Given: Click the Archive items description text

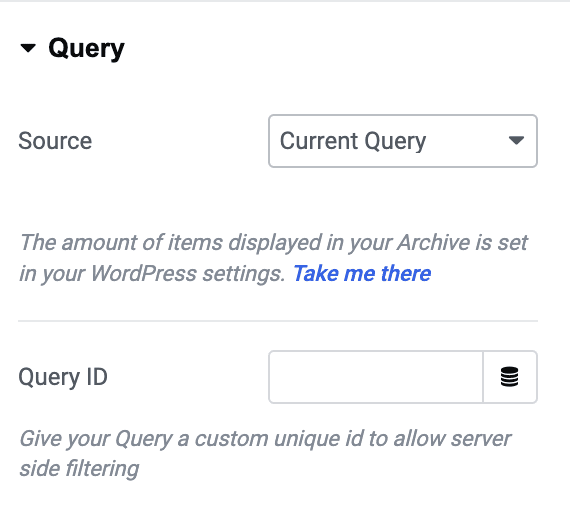Looking at the screenshot, I should point(273,258).
